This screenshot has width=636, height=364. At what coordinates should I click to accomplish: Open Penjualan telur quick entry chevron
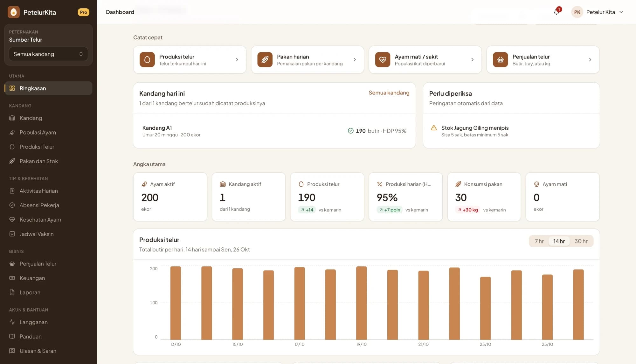pyautogui.click(x=590, y=59)
